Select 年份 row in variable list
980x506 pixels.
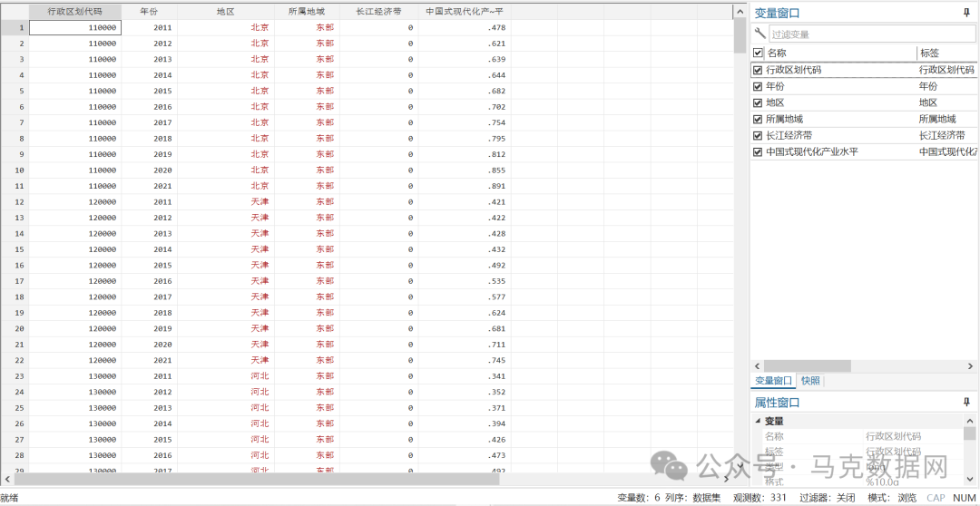864,87
